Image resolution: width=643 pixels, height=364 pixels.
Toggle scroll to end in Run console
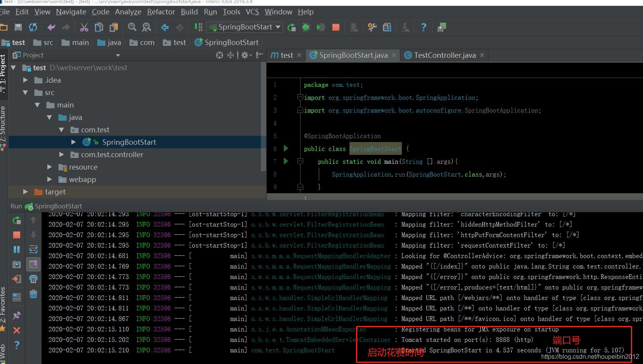coord(33,264)
